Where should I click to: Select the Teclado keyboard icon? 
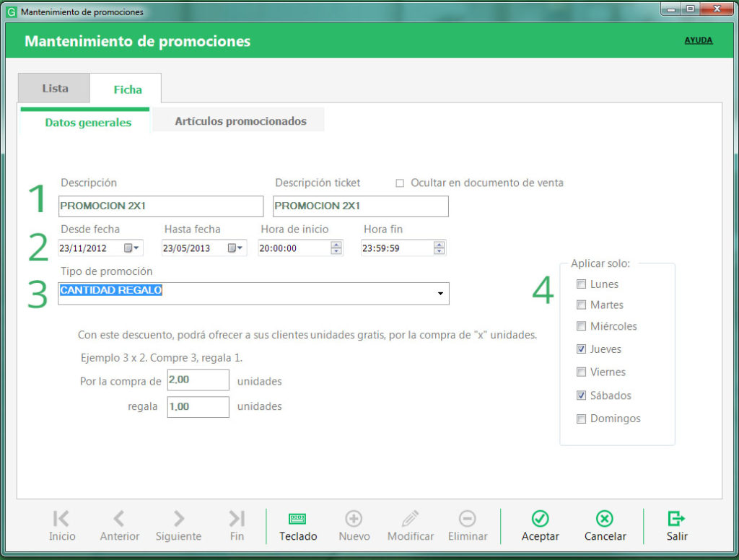point(297,517)
